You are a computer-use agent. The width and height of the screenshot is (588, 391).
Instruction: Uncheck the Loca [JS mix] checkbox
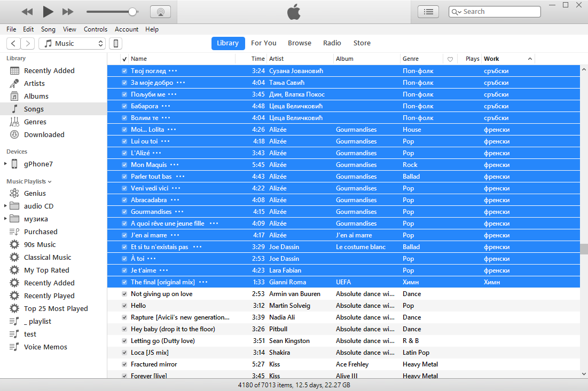click(124, 353)
